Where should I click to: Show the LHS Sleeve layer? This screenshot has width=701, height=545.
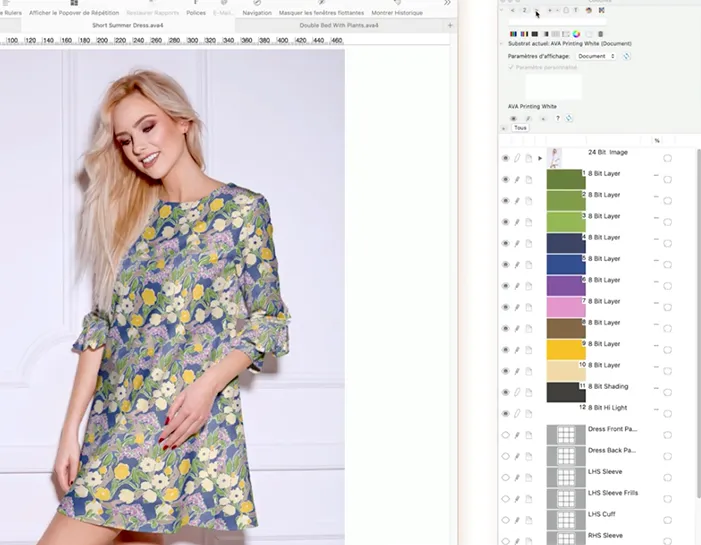coord(505,478)
